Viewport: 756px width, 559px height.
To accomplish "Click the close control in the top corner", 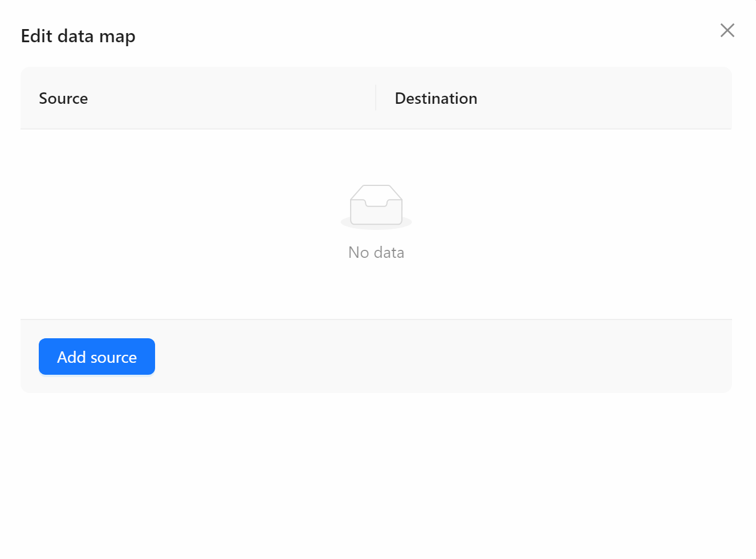I will pyautogui.click(x=727, y=30).
